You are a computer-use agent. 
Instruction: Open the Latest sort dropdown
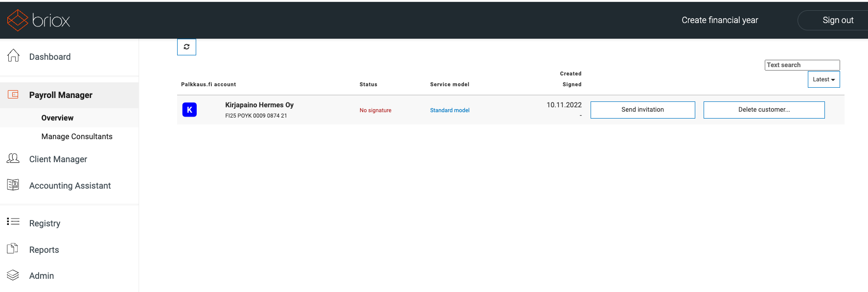click(823, 79)
